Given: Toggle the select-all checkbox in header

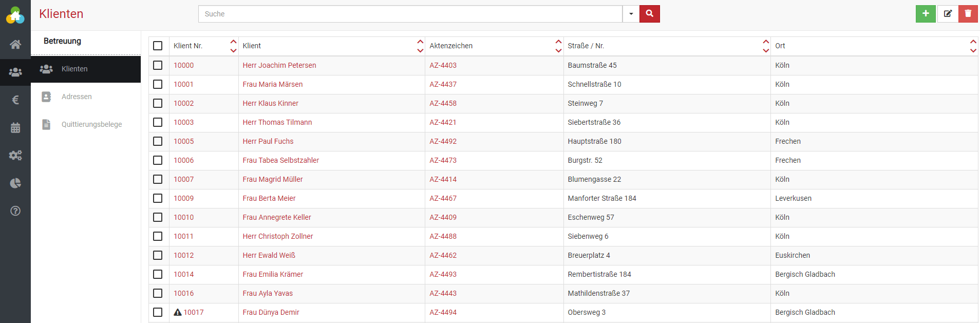Looking at the screenshot, I should 158,46.
